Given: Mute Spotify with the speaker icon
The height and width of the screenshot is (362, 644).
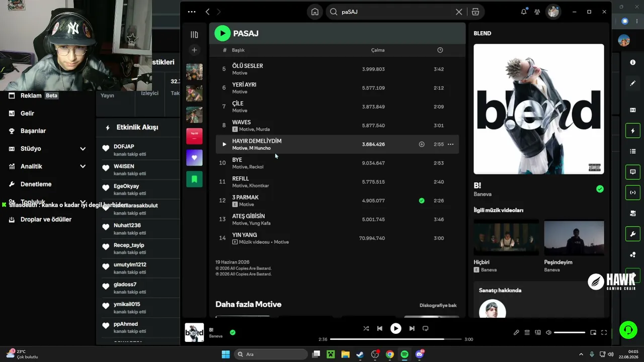Looking at the screenshot, I should (548, 332).
